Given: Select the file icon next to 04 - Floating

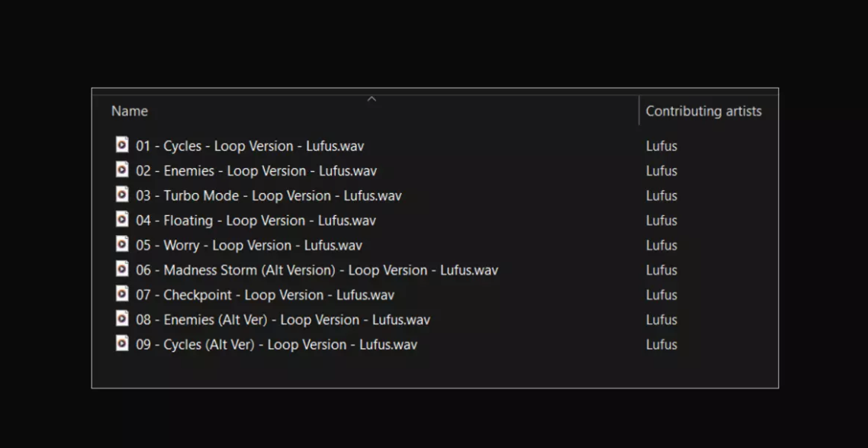Looking at the screenshot, I should click(122, 219).
